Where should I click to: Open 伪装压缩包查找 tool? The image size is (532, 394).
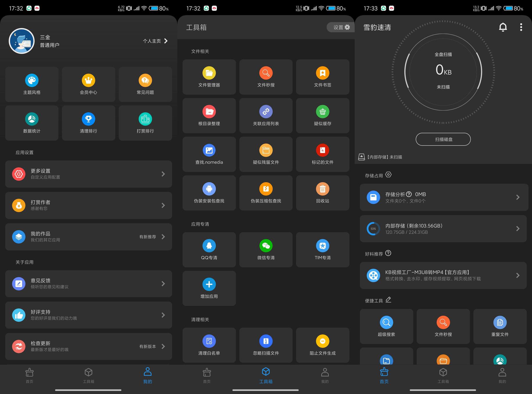pos(266,193)
